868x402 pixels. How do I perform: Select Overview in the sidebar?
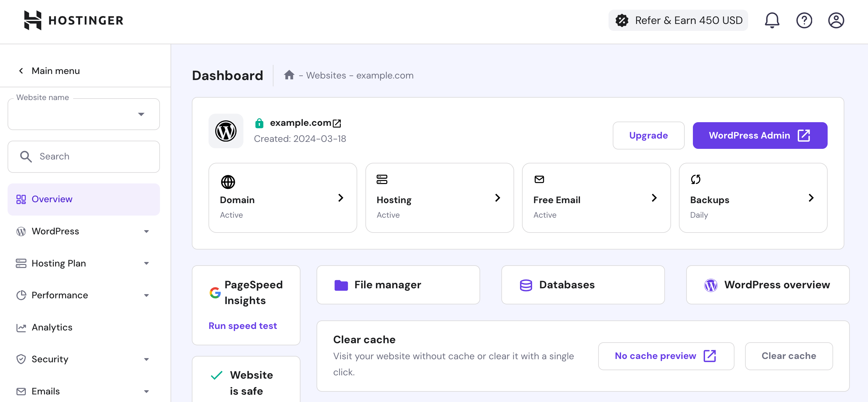point(52,199)
